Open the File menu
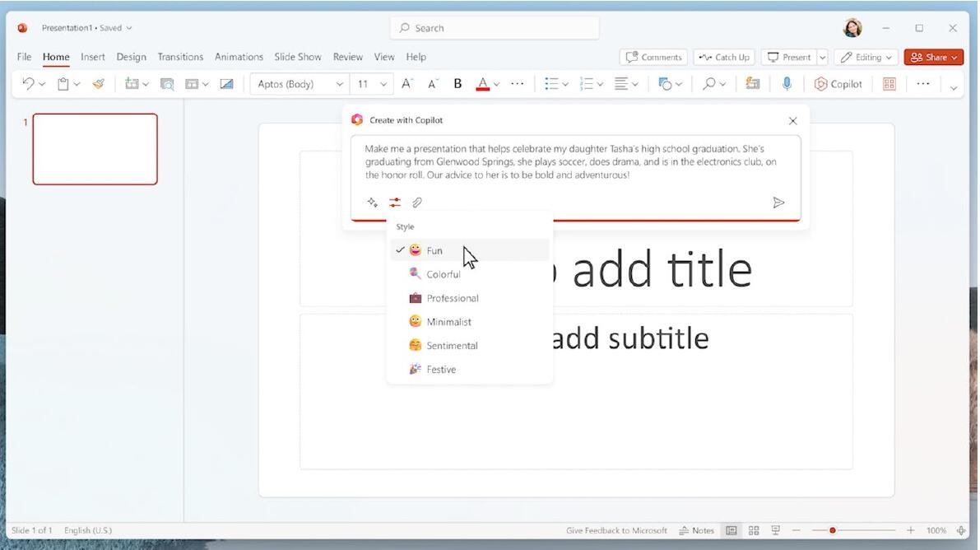This screenshot has width=980, height=550. 25,57
